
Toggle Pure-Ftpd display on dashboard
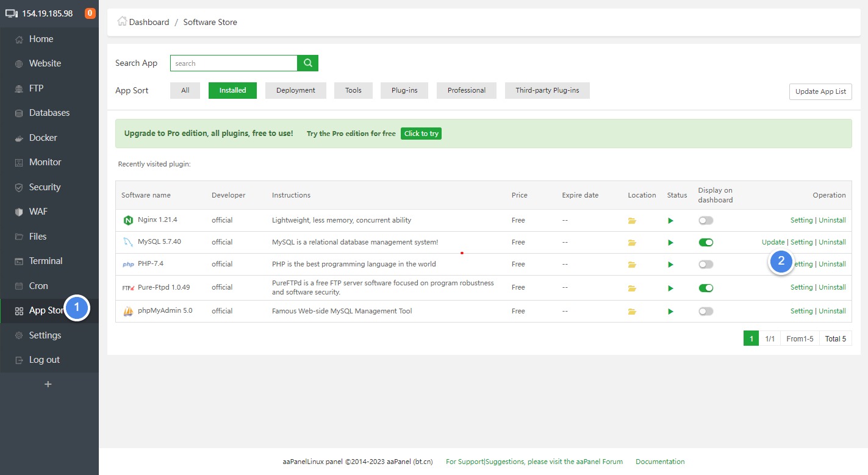point(706,288)
